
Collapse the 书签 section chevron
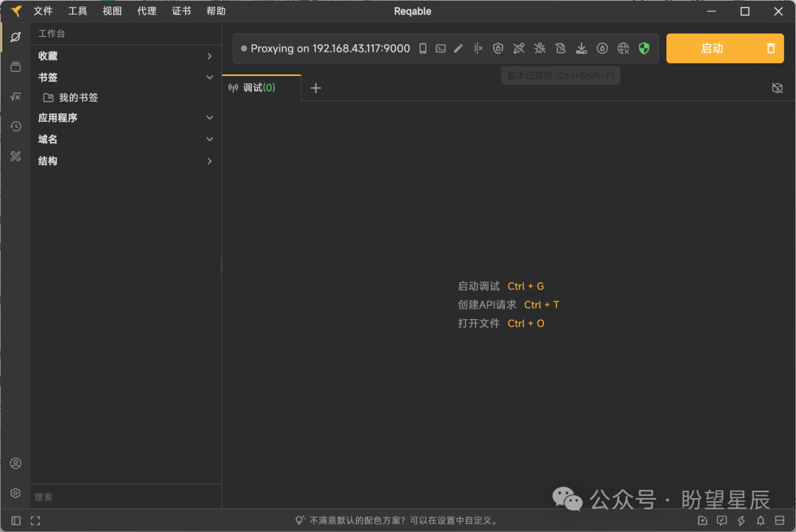pyautogui.click(x=209, y=77)
